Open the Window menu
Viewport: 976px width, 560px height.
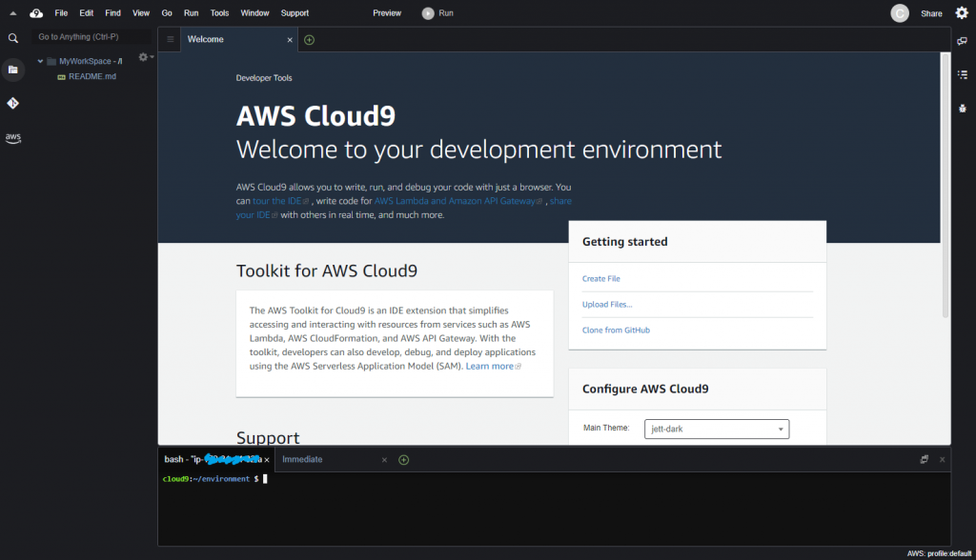(x=254, y=13)
